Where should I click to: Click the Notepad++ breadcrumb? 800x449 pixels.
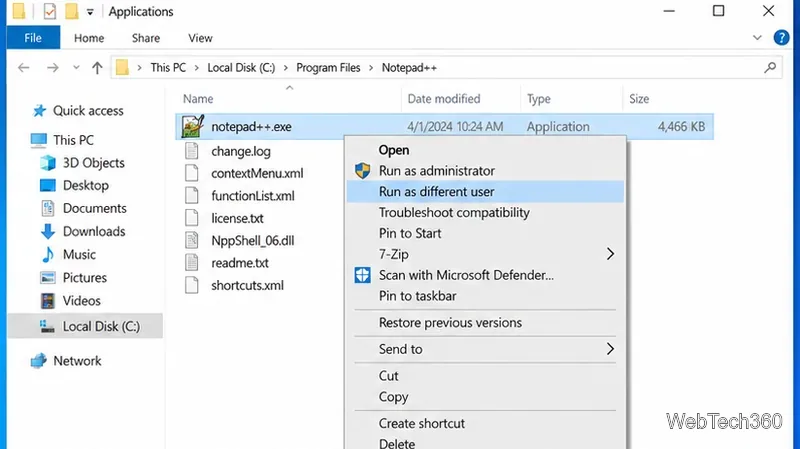pyautogui.click(x=409, y=68)
